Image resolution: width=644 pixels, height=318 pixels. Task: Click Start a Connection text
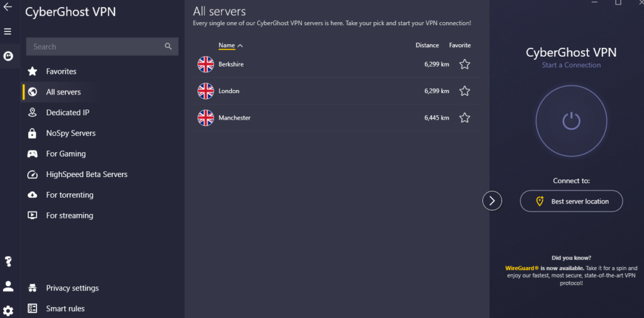point(571,65)
